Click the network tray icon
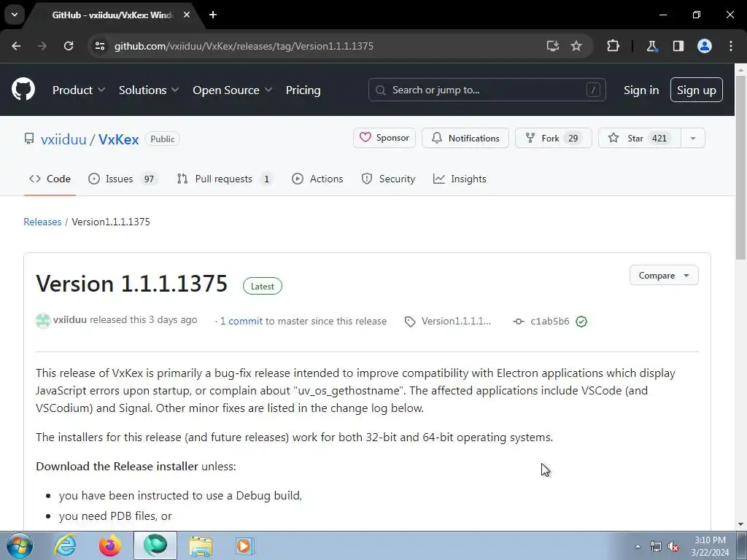The image size is (747, 560). pyautogui.click(x=656, y=547)
